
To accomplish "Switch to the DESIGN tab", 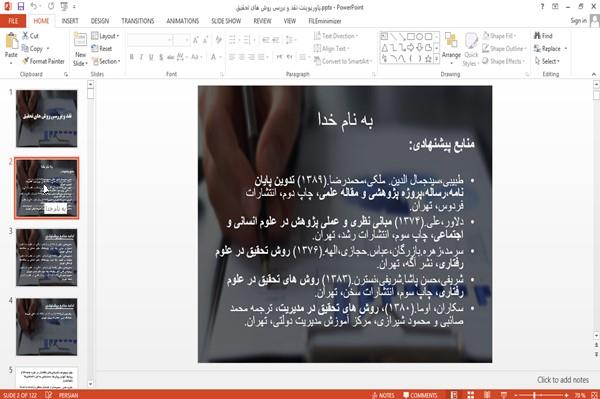I will click(99, 21).
